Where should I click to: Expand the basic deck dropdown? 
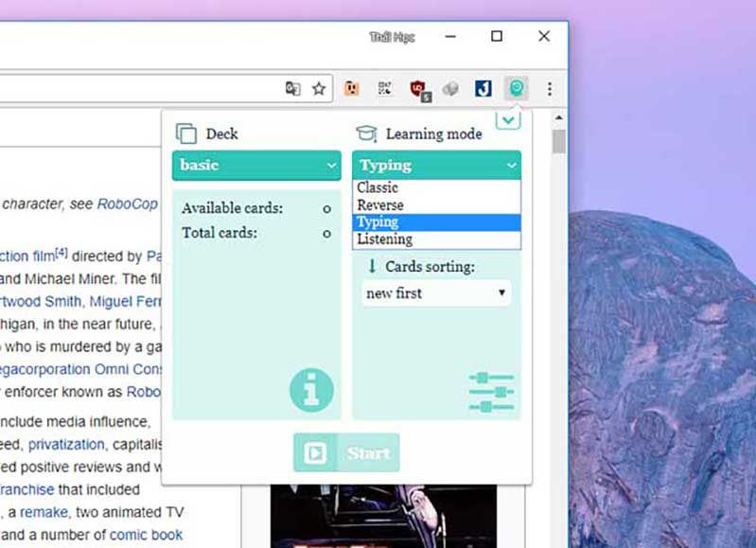[x=255, y=165]
